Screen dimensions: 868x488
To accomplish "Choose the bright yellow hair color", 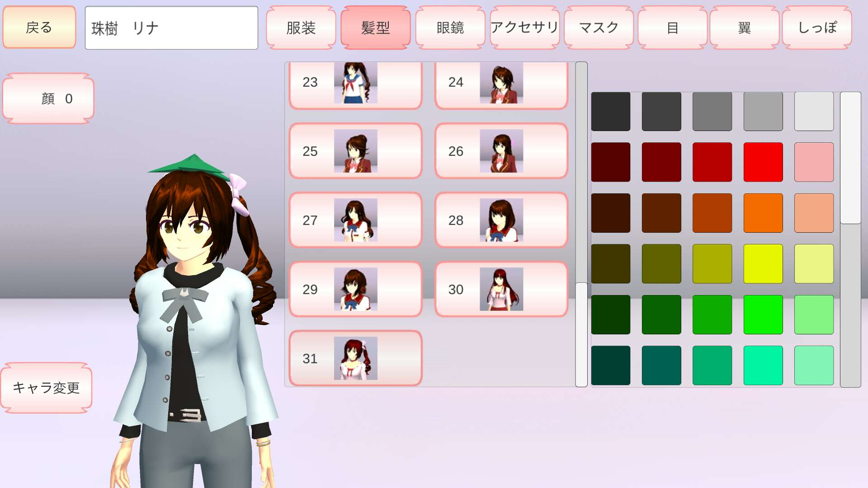I will (x=763, y=264).
